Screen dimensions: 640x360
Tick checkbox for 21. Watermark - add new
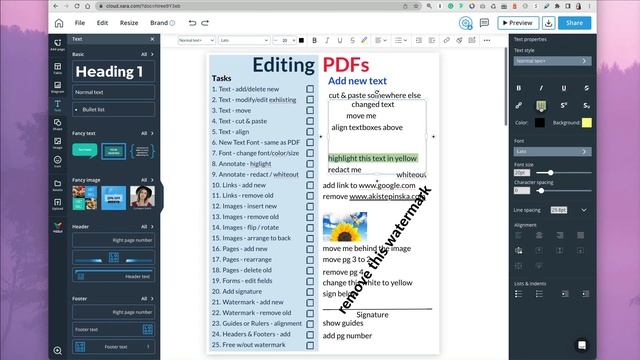coord(310,302)
